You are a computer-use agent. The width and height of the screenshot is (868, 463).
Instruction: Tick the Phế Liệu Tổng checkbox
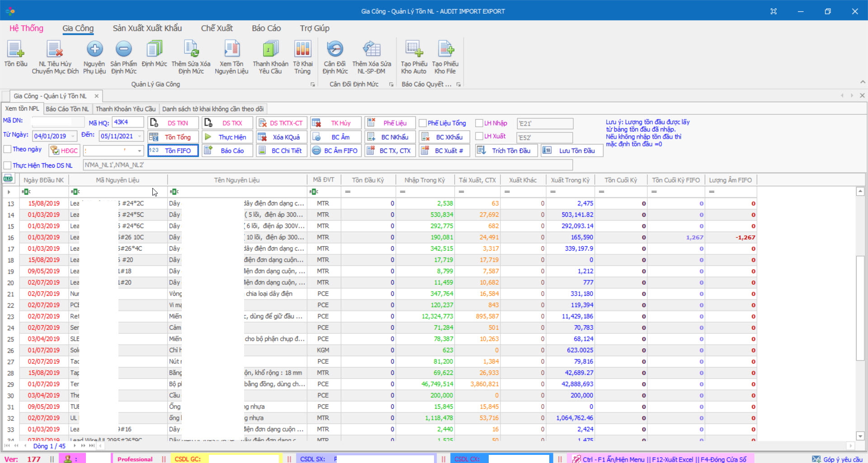423,123
